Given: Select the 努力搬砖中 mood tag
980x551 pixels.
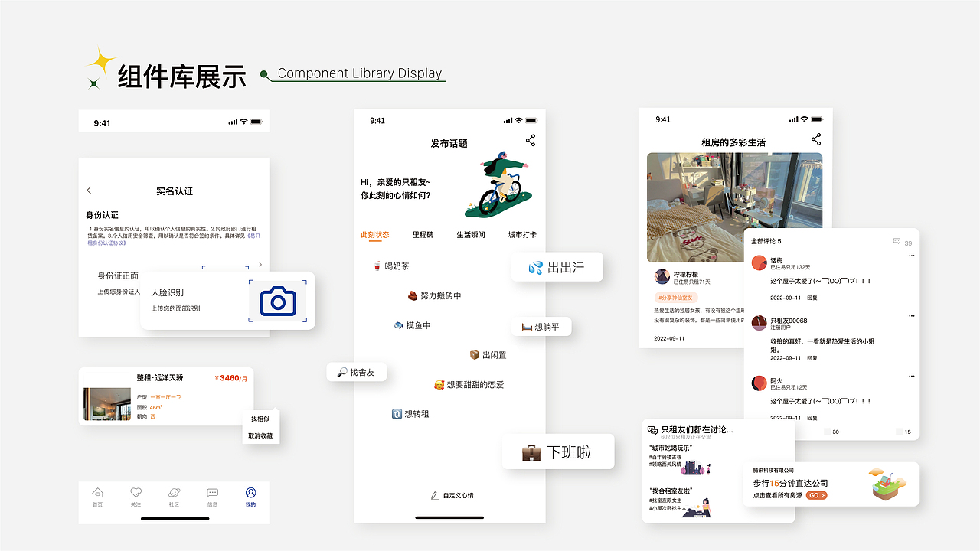Looking at the screenshot, I should click(x=434, y=295).
